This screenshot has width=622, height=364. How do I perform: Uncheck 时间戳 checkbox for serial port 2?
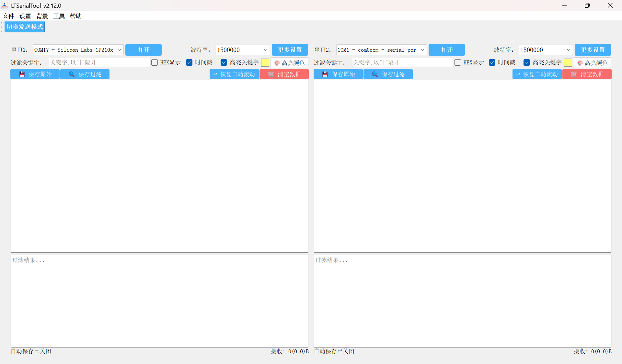[492, 62]
